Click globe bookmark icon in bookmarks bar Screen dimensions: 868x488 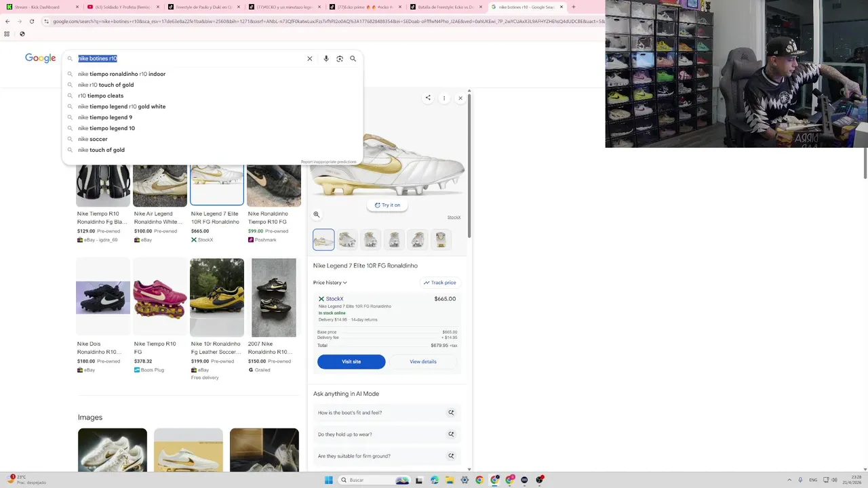coord(22,34)
